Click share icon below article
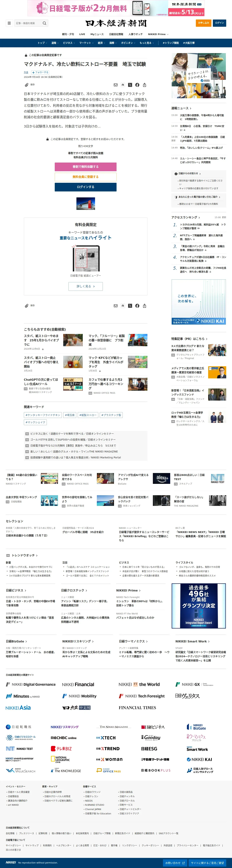The image size is (232, 868). 144,306
